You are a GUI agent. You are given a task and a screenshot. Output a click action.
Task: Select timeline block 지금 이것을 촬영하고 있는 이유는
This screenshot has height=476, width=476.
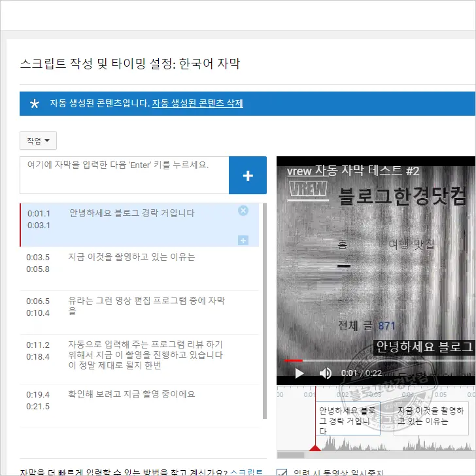point(431,418)
